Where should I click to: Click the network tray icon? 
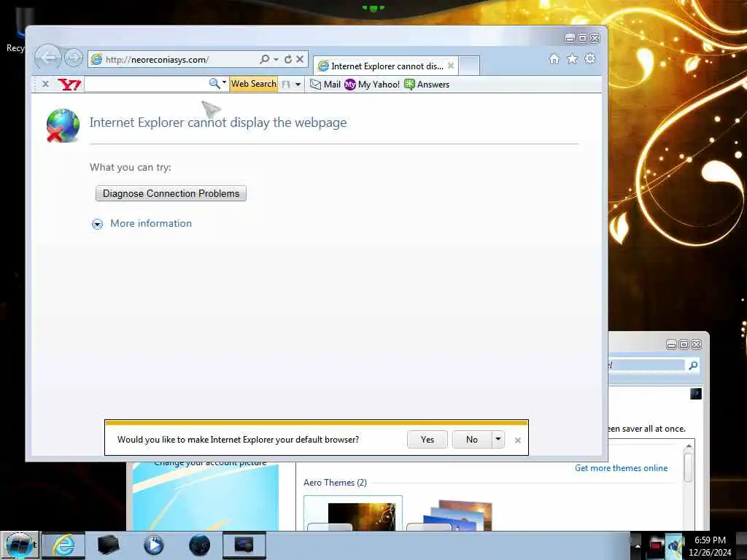point(674,546)
